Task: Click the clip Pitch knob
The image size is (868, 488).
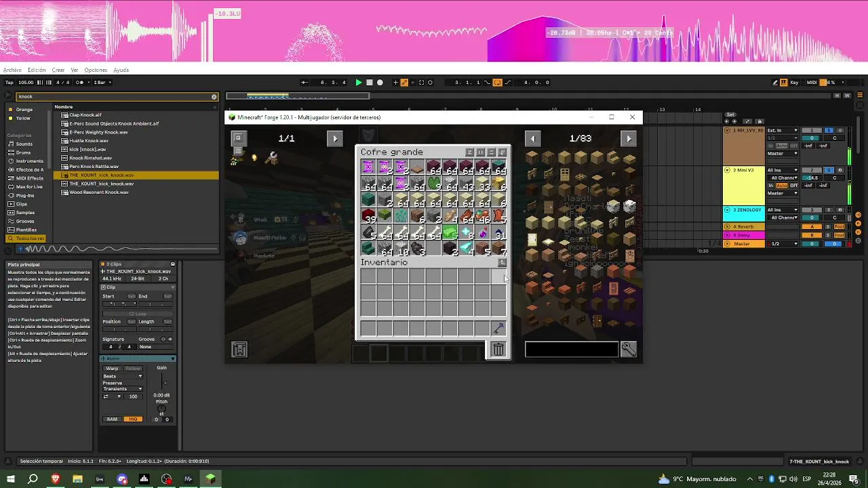Action: point(162,409)
